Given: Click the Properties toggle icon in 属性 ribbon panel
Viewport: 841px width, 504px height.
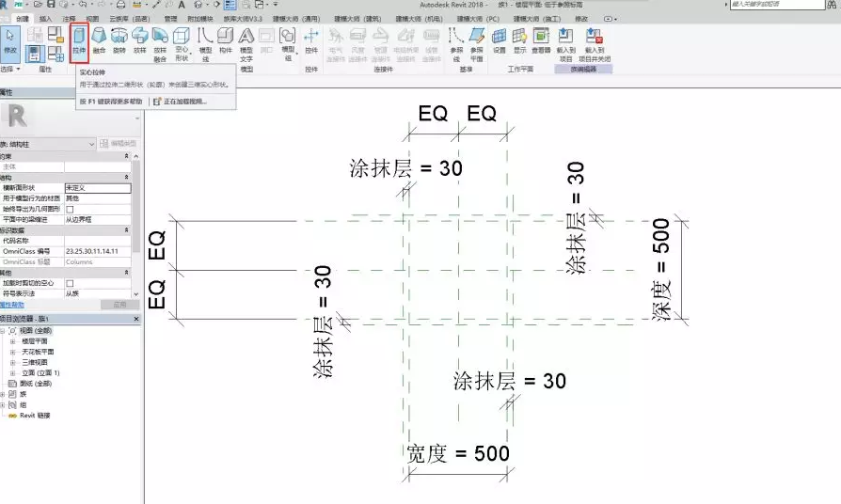Looking at the screenshot, I should [34, 54].
